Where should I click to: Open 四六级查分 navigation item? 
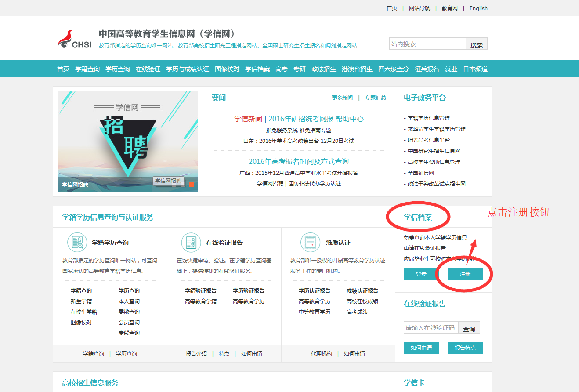(394, 69)
